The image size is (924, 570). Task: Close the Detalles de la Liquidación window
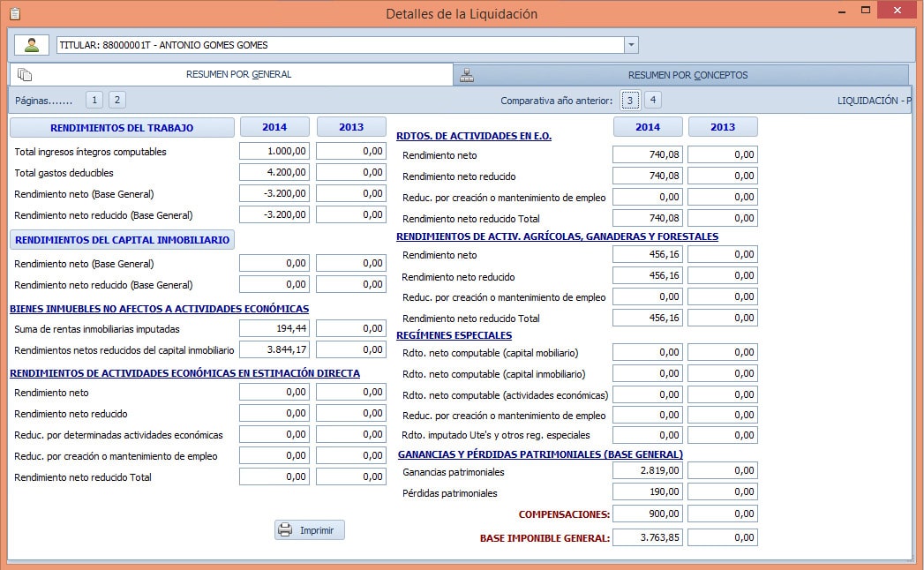[898, 10]
